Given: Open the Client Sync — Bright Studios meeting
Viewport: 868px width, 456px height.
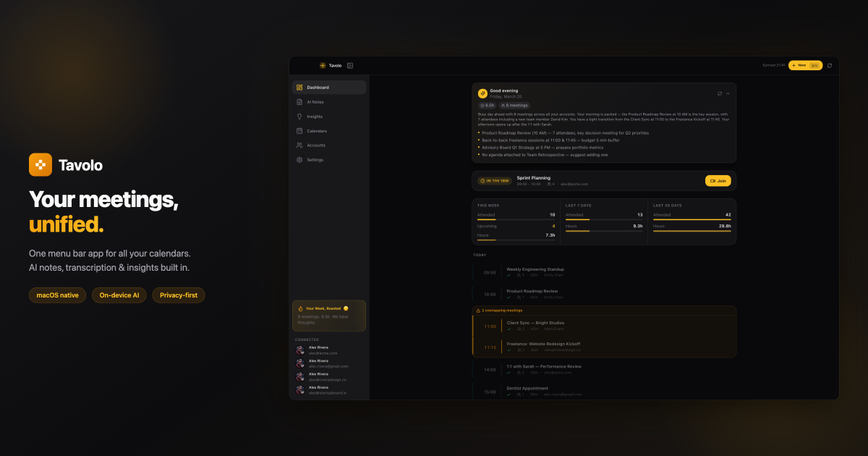Looking at the screenshot, I should click(535, 323).
